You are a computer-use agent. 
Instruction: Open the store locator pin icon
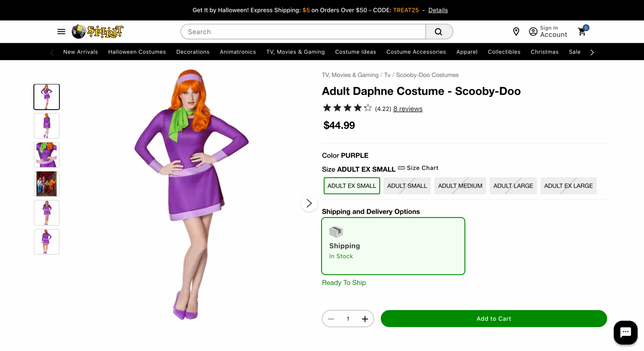(516, 32)
